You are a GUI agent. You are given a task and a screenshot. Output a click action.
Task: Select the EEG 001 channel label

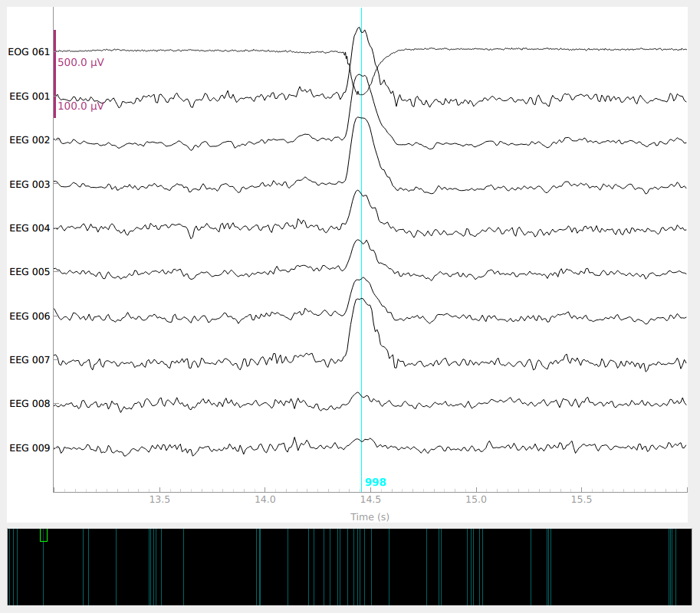pos(29,96)
